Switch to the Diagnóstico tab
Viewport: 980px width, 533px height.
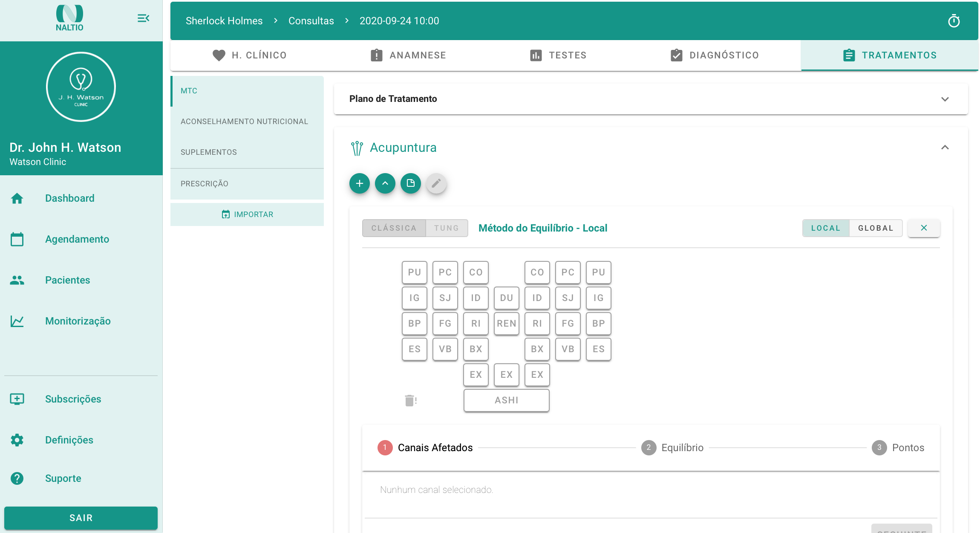(715, 55)
